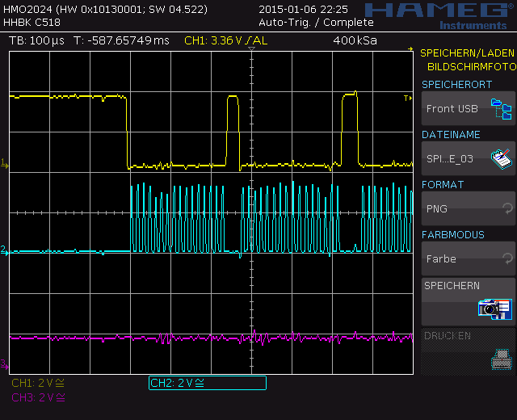Click the HAMEG Instruments logo

441,16
